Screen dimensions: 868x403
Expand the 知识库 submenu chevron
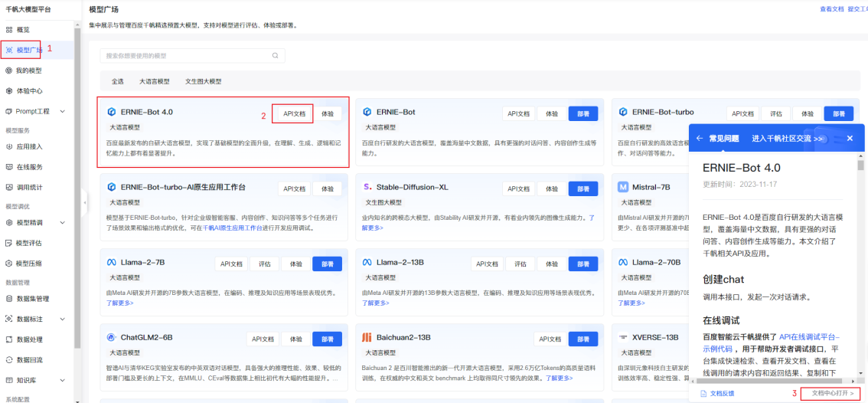pos(63,380)
